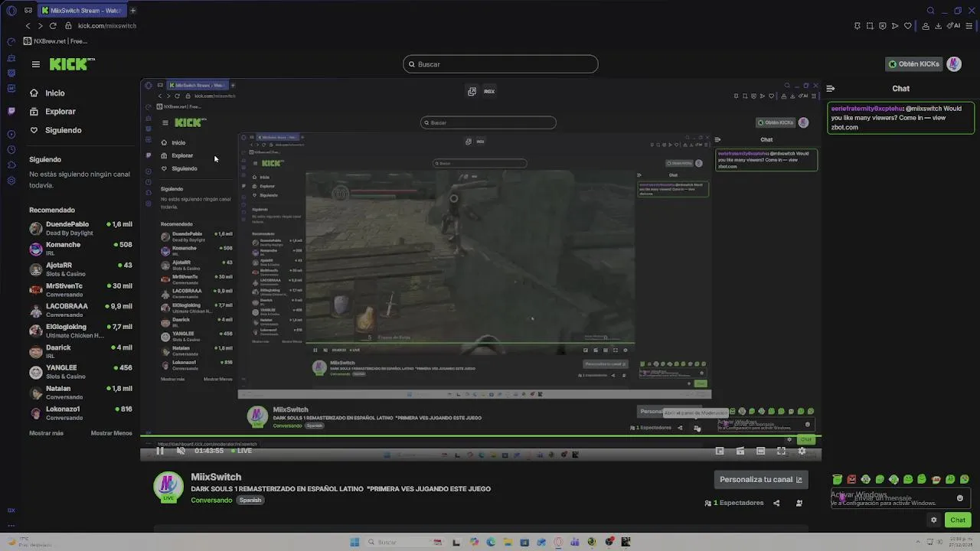Open recommended channel Daarick
The width and height of the screenshot is (980, 551).
[x=80, y=351]
